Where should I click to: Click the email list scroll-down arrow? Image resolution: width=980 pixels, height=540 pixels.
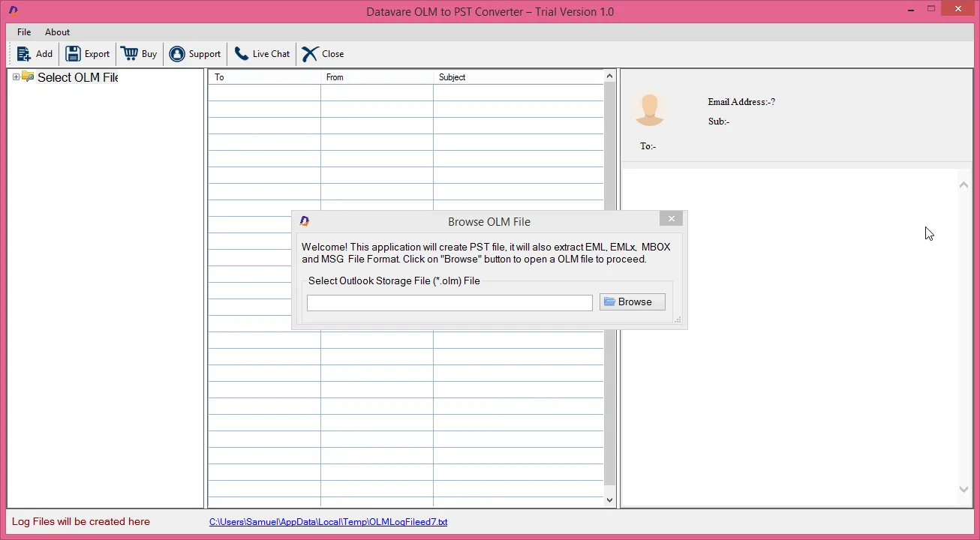click(x=609, y=500)
